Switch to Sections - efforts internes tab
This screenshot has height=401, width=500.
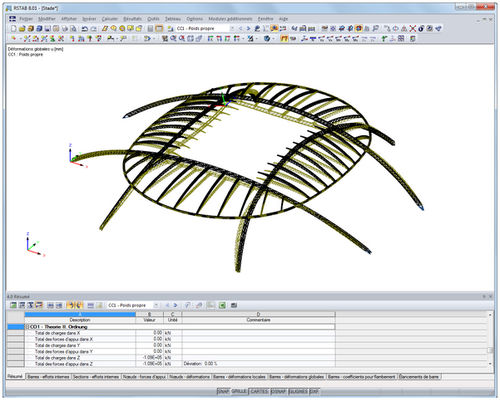(96, 377)
